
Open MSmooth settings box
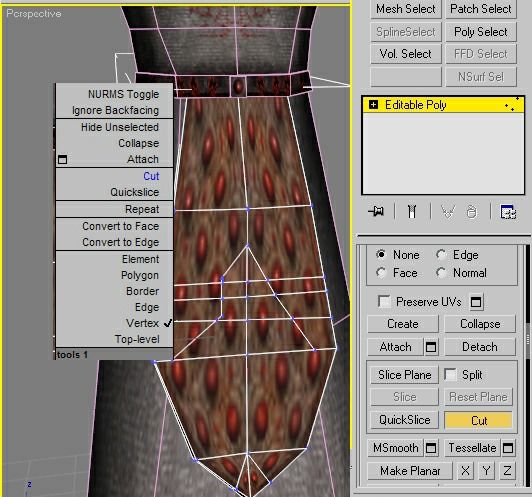431,448
